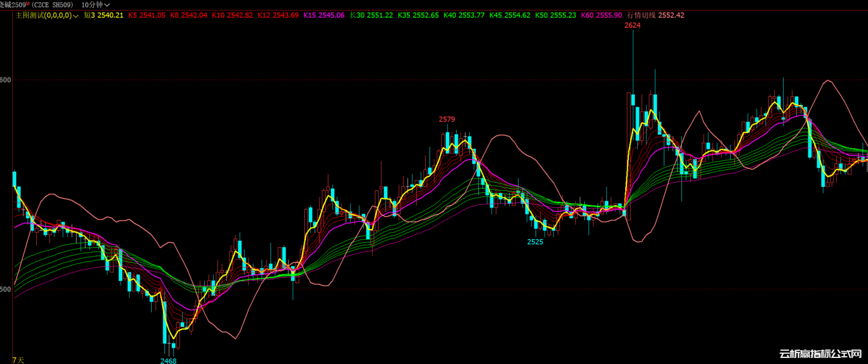Select the K10 2542.82 indicator value

[x=233, y=15]
